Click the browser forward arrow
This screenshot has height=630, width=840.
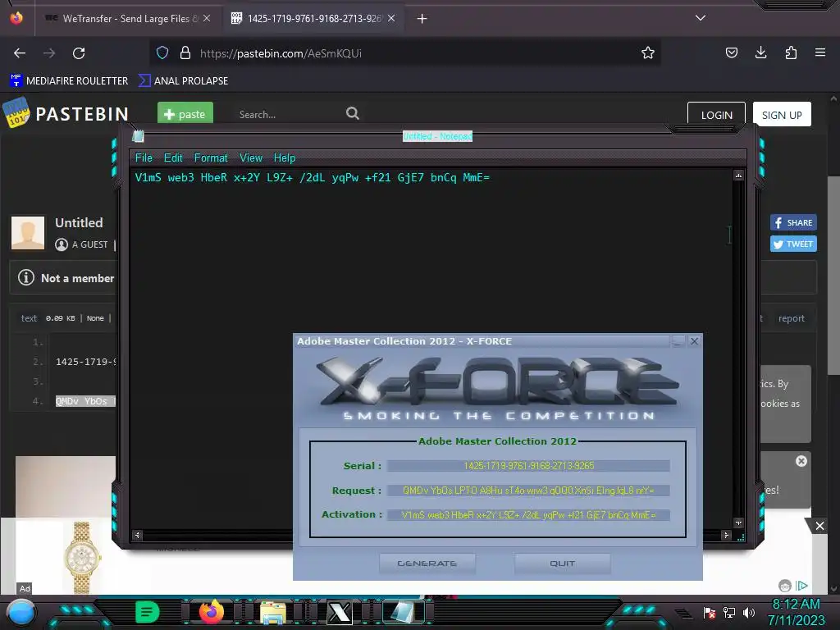coord(49,53)
